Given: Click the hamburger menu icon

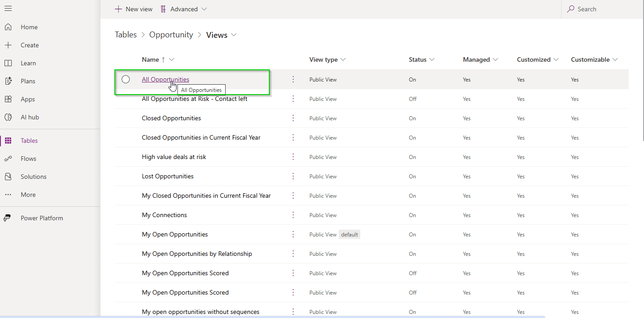Looking at the screenshot, I should point(8,9).
